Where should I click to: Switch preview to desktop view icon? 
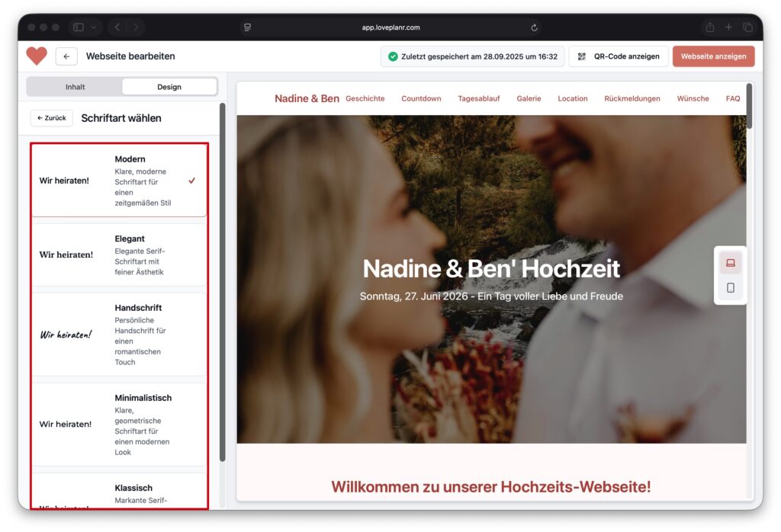pyautogui.click(x=730, y=263)
